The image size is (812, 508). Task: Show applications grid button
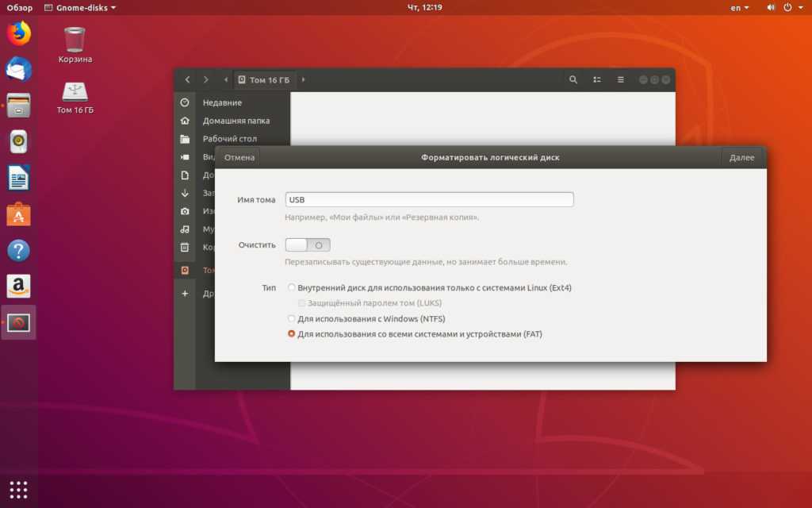click(x=19, y=488)
